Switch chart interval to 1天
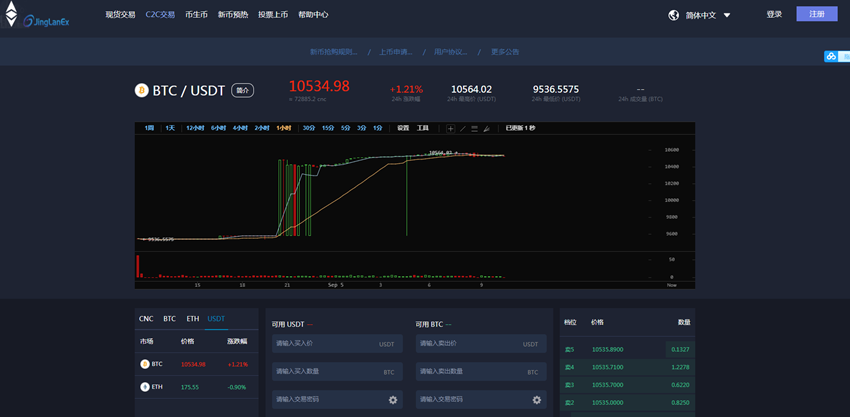The image size is (850, 417). point(170,128)
